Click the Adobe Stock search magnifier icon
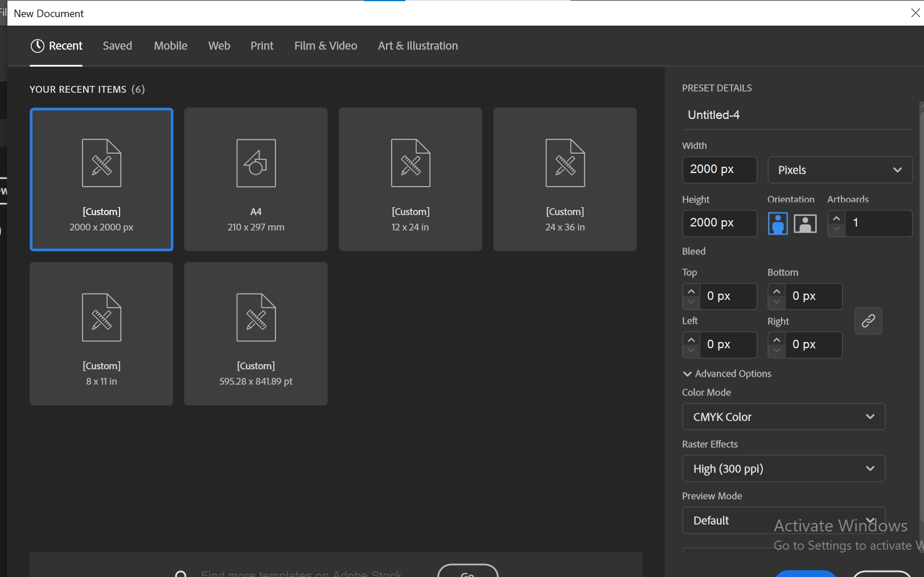This screenshot has height=577, width=924. [181, 574]
